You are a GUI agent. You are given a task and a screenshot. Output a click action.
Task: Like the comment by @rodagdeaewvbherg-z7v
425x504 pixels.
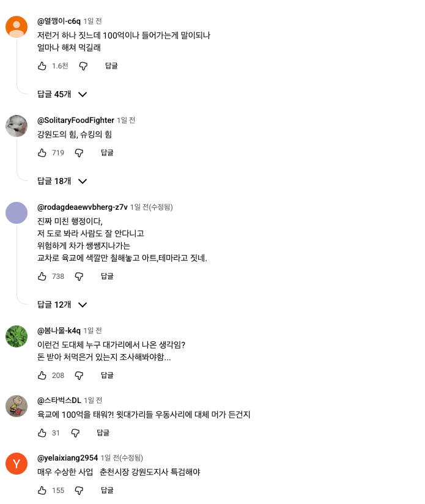pyautogui.click(x=42, y=276)
